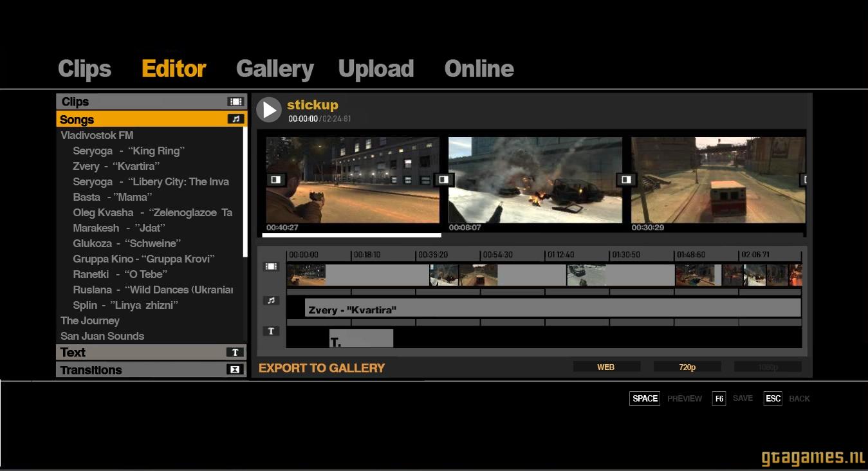Screen dimensions: 868x471
Task: Jump to 01:48:60 on timeline ruler
Action: (x=690, y=255)
